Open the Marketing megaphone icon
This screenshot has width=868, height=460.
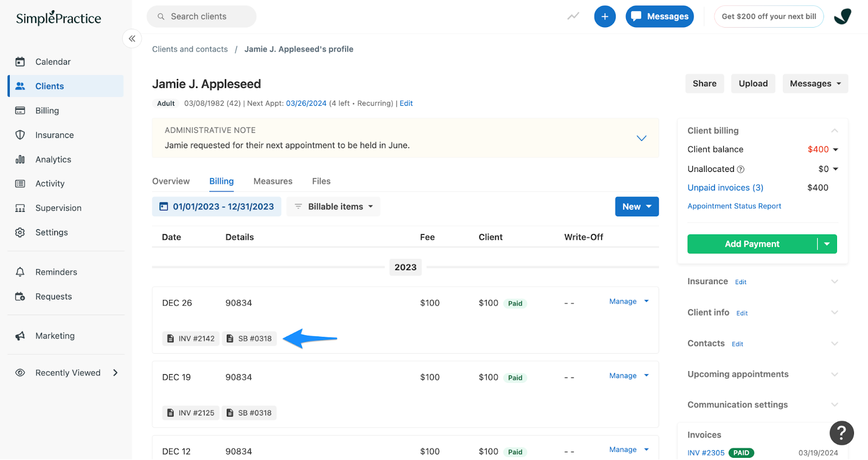click(x=20, y=336)
